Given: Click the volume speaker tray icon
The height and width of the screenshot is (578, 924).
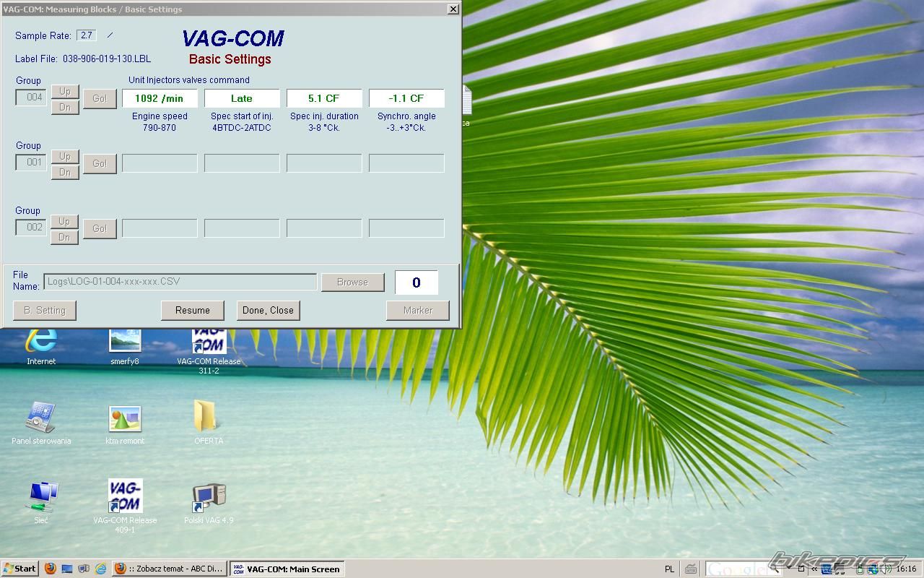Looking at the screenshot, I should click(886, 569).
